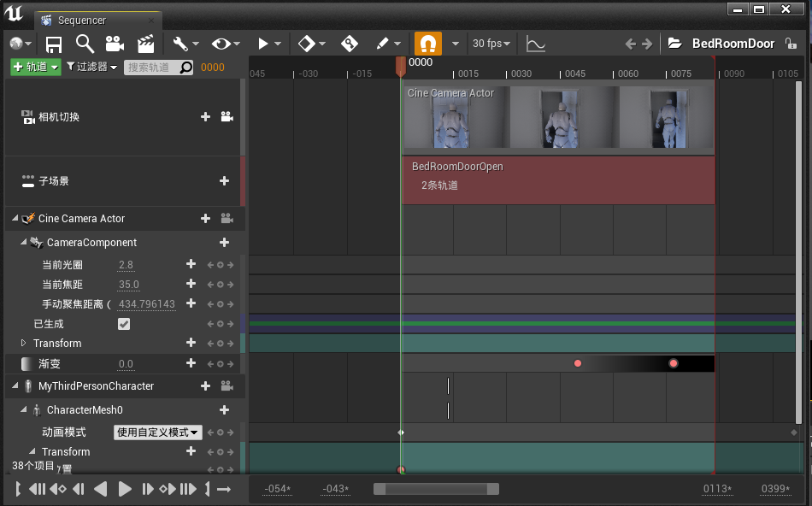Open the eye view options menu
The width and height of the screenshot is (812, 506).
(x=225, y=44)
